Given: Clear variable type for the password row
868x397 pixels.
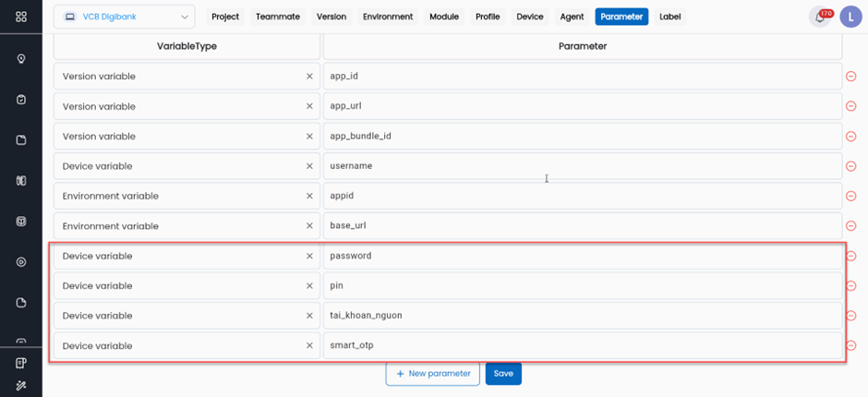Looking at the screenshot, I should tap(309, 256).
